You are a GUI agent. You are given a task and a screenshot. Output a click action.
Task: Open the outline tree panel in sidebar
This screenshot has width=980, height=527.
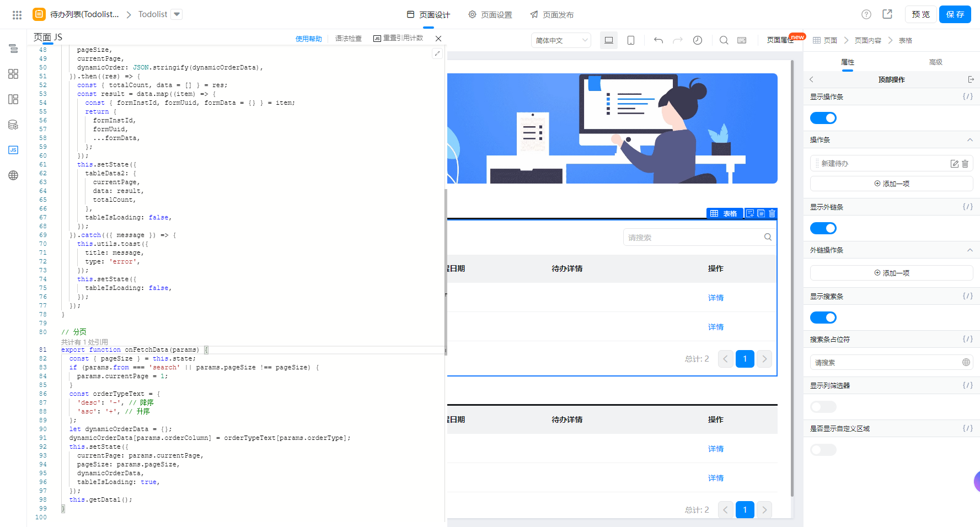click(x=13, y=49)
